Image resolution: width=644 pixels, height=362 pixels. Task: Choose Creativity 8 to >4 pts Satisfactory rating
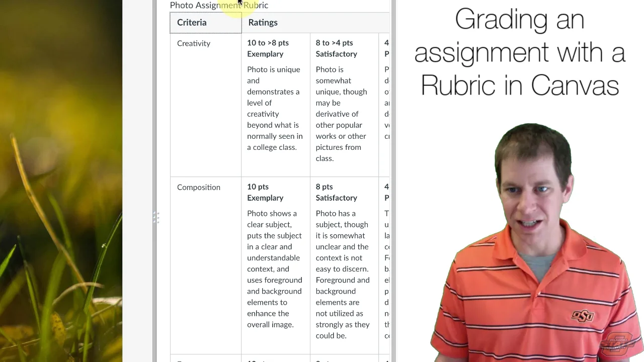click(x=344, y=105)
